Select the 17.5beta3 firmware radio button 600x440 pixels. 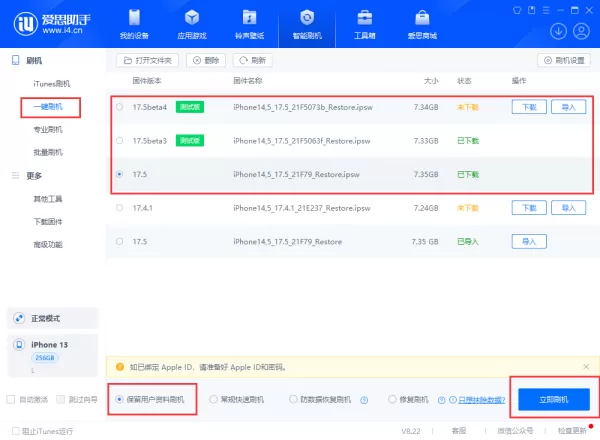pos(119,141)
